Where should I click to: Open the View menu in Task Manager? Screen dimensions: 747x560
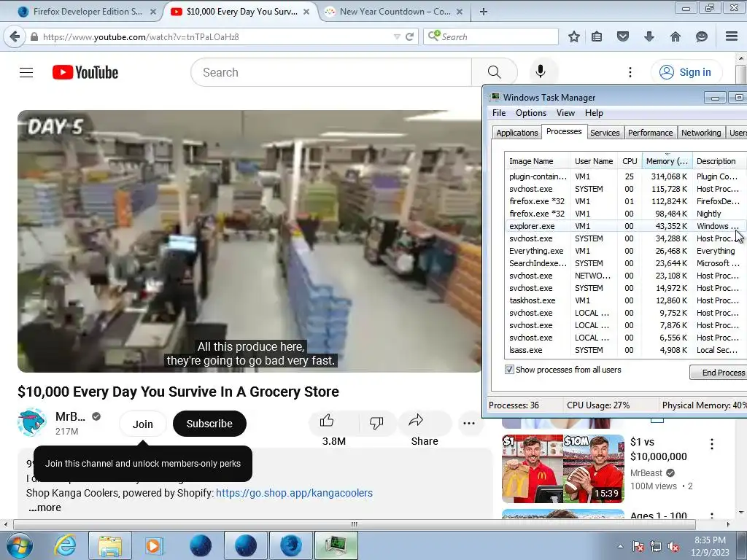click(565, 113)
